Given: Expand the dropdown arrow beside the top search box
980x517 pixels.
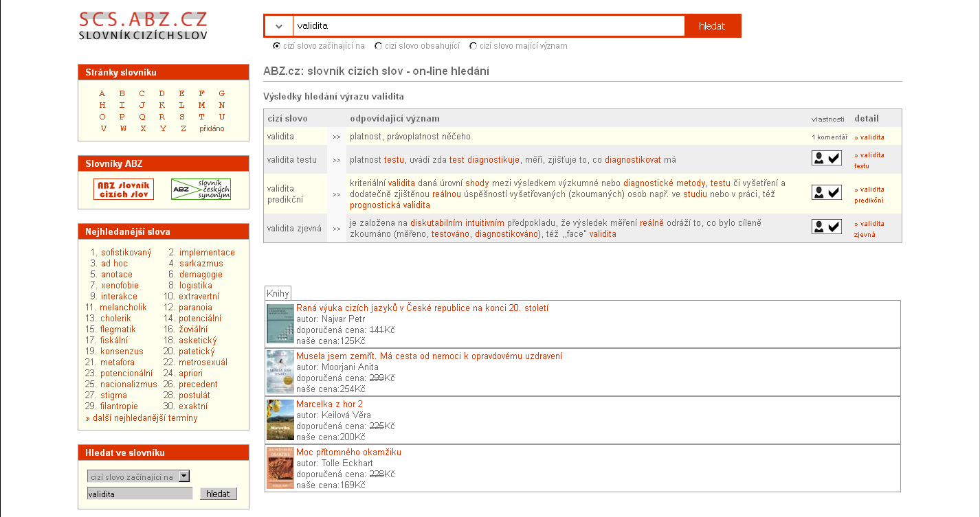Looking at the screenshot, I should click(x=278, y=26).
